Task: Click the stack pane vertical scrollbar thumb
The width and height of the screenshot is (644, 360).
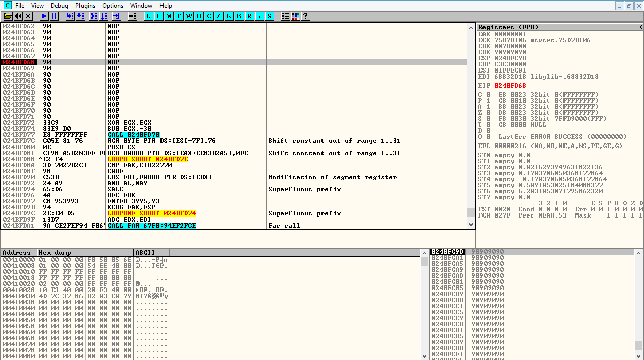Action: tap(638, 345)
